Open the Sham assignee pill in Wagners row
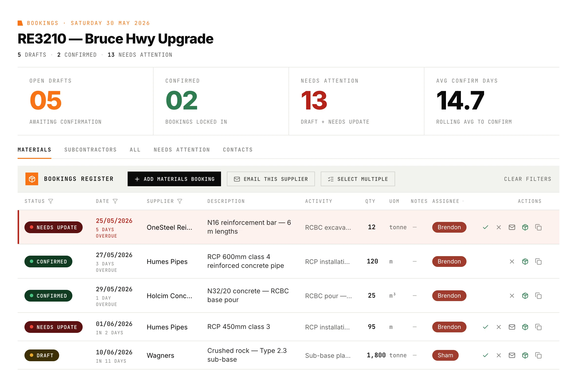 445,355
